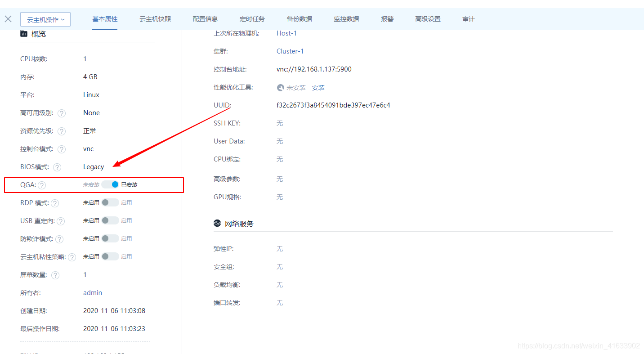Image resolution: width=644 pixels, height=354 pixels.
Task: Click the 资源优先级 value 正常
Action: coord(89,131)
